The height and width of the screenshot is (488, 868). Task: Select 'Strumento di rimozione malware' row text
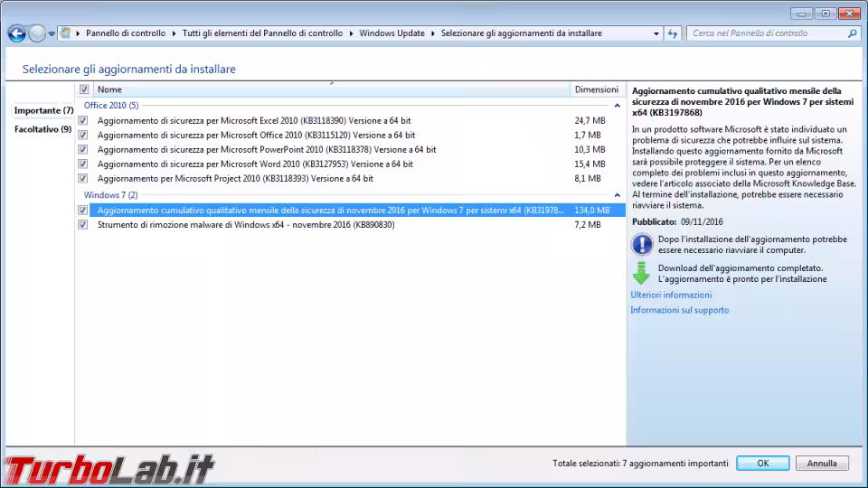click(x=246, y=225)
